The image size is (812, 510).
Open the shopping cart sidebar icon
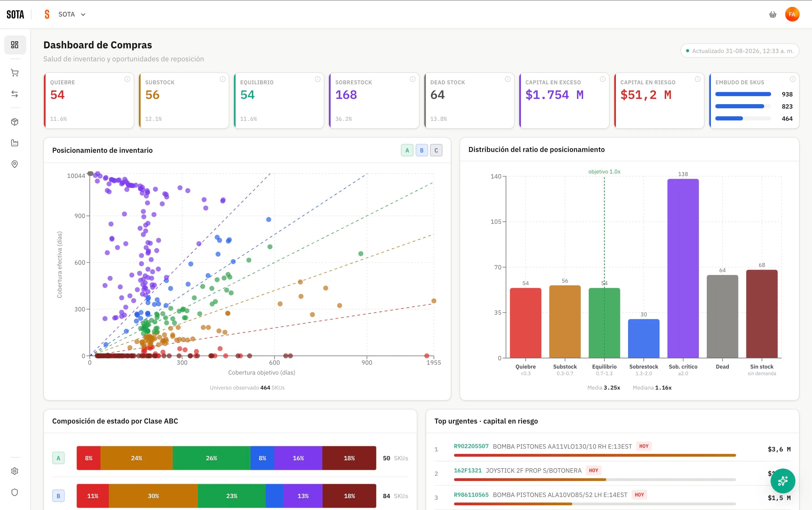(15, 73)
